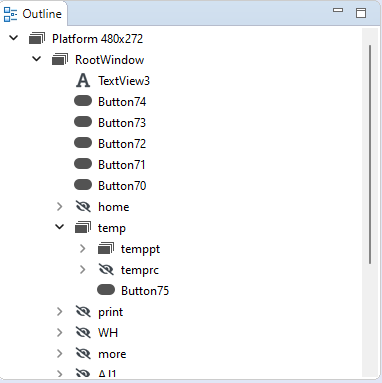382x383 pixels.
Task: Click the temppt window-stack icon
Action: pos(106,248)
